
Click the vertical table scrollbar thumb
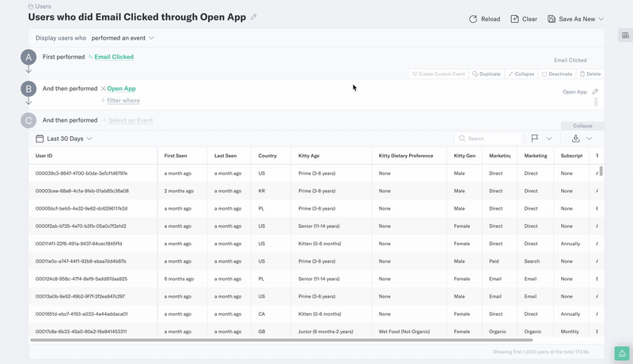(601, 171)
